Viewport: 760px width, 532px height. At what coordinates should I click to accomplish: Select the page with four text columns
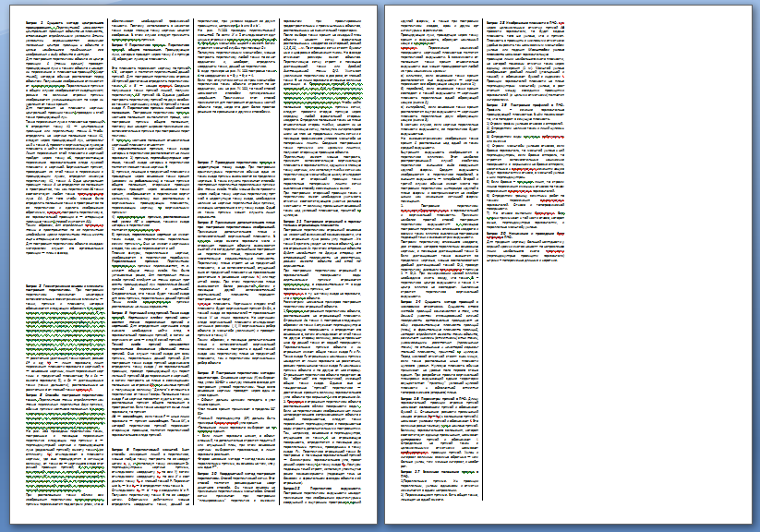coord(193,264)
